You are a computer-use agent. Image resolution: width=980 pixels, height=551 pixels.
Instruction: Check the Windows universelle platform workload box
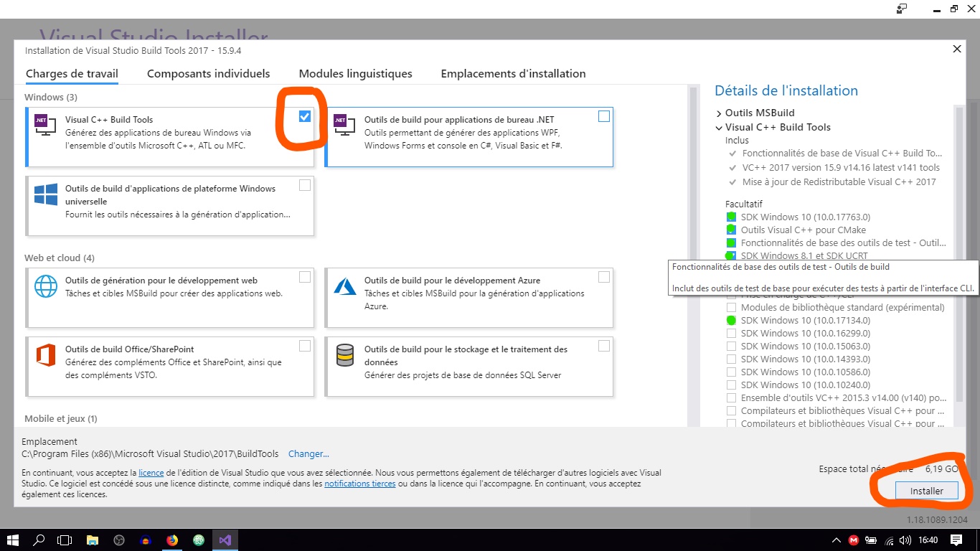[305, 185]
